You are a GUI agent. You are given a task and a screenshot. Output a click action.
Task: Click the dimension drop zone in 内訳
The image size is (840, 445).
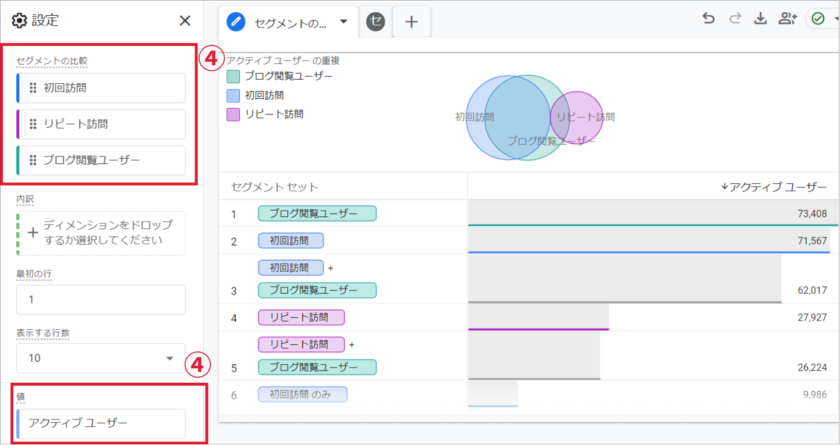[x=101, y=232]
